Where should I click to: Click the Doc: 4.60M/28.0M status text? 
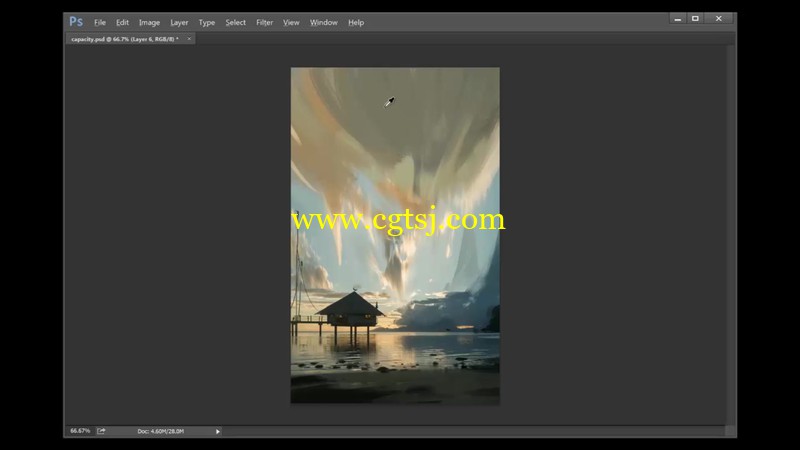tap(160, 431)
